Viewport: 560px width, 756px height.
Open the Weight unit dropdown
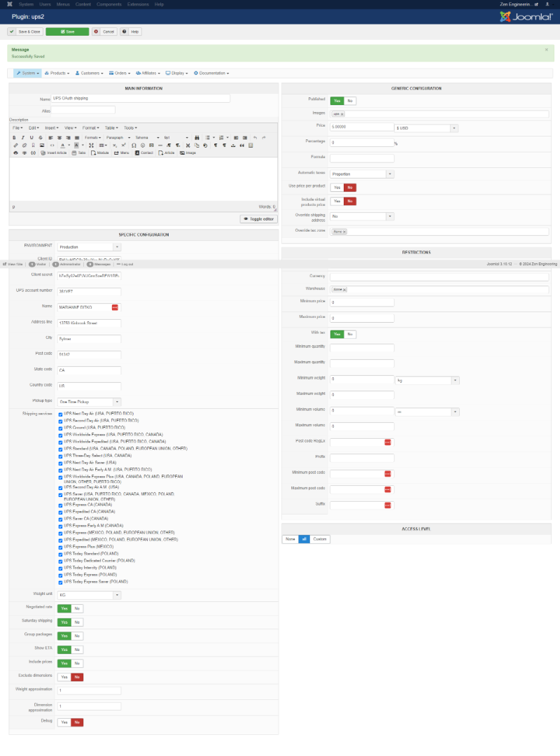coord(89,595)
